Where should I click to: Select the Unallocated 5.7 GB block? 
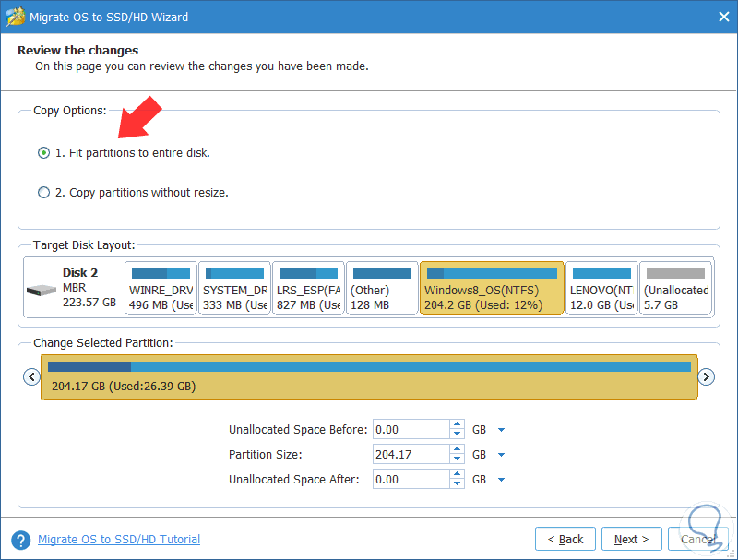tap(675, 288)
